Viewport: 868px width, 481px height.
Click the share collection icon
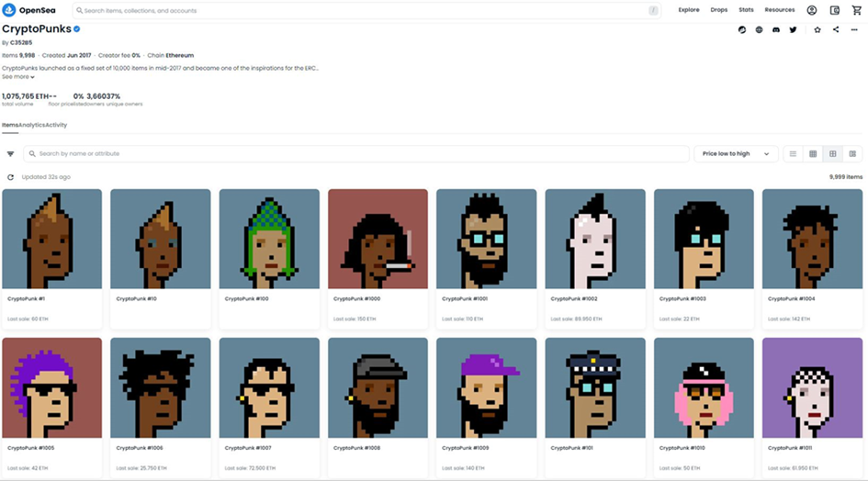tap(835, 29)
